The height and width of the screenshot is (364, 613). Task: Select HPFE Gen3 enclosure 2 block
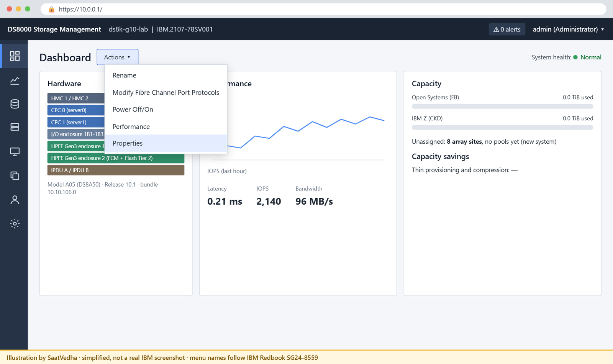(x=116, y=158)
